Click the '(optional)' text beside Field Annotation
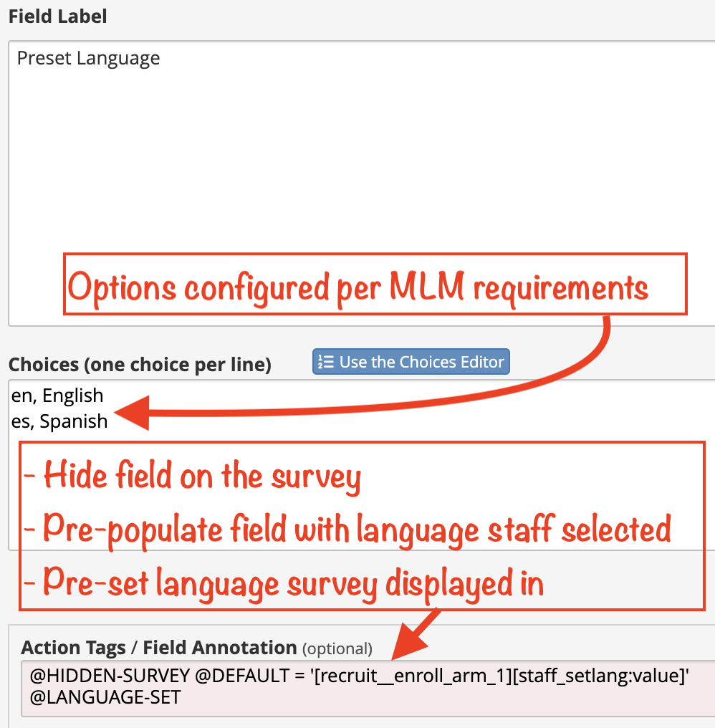Screen dimensions: 715x728 [x=337, y=648]
